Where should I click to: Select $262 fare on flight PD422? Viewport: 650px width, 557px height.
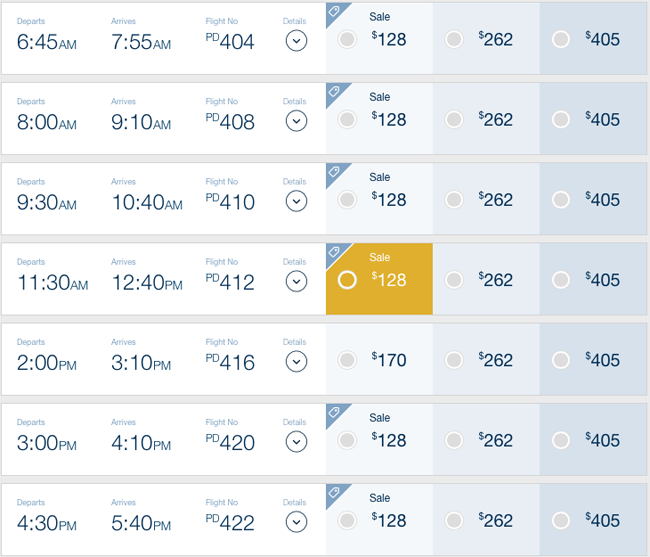point(454,521)
